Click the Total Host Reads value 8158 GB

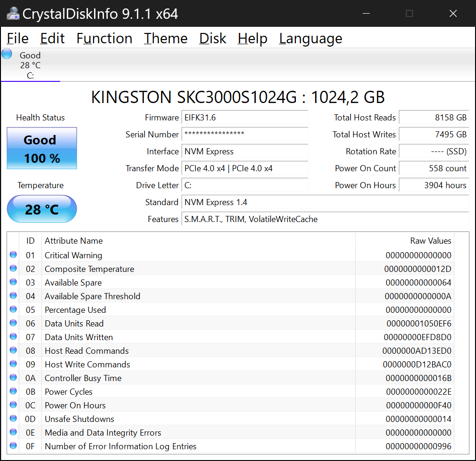click(x=434, y=118)
